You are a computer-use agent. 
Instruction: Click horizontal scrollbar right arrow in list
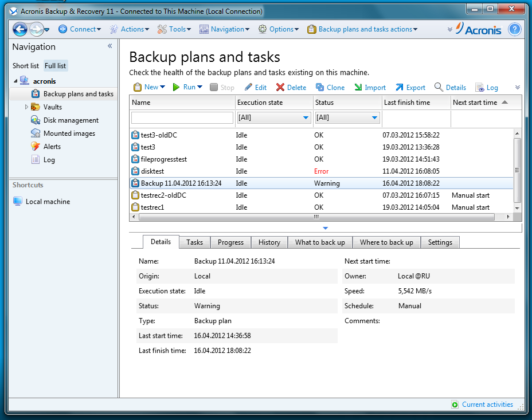pos(508,217)
